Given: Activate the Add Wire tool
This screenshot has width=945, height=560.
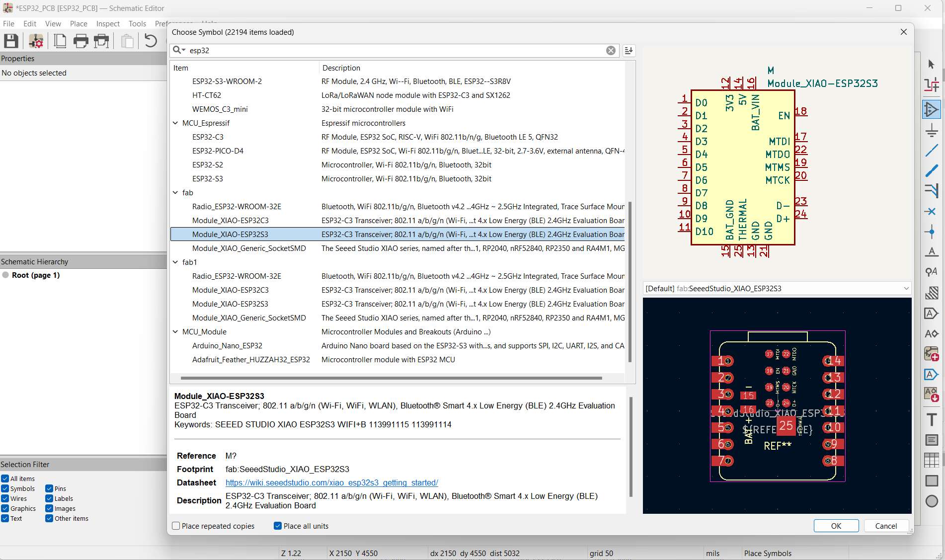Looking at the screenshot, I should click(932, 150).
